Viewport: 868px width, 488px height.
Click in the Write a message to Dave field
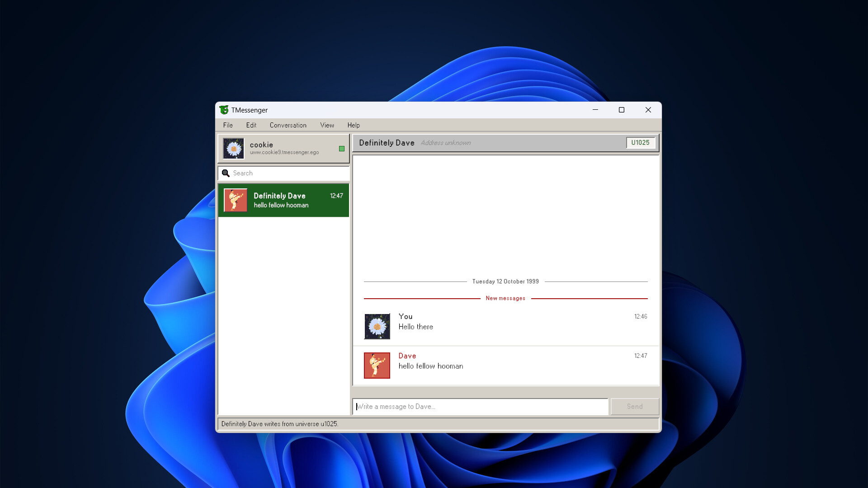click(x=481, y=407)
